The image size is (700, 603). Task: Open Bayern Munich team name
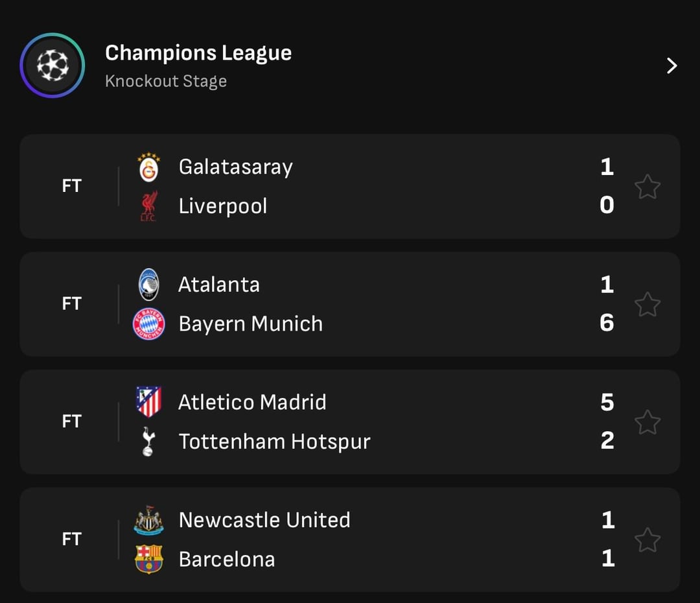coord(250,324)
